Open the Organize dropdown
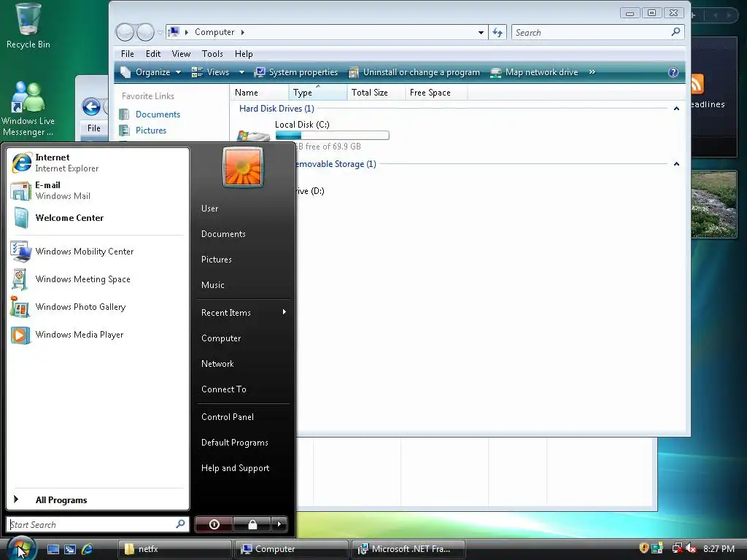747x560 pixels. tap(151, 72)
